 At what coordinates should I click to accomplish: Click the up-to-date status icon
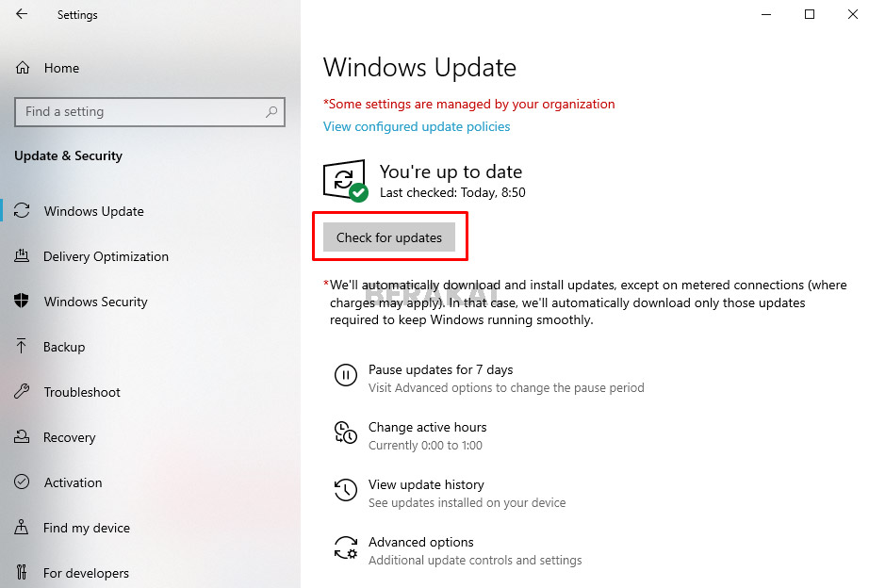pos(345,181)
